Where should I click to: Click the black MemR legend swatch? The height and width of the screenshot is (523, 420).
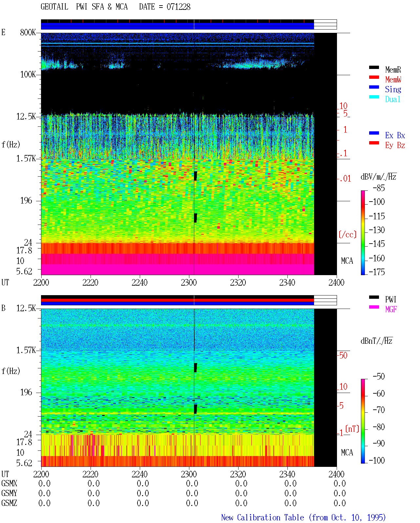pyautogui.click(x=374, y=67)
